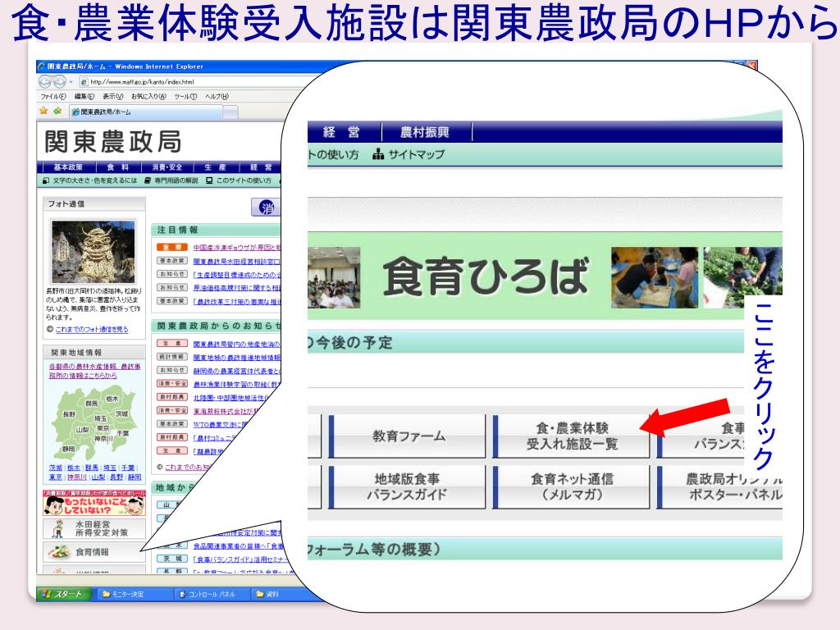Click 長野 on the Kanto region map

[69, 414]
